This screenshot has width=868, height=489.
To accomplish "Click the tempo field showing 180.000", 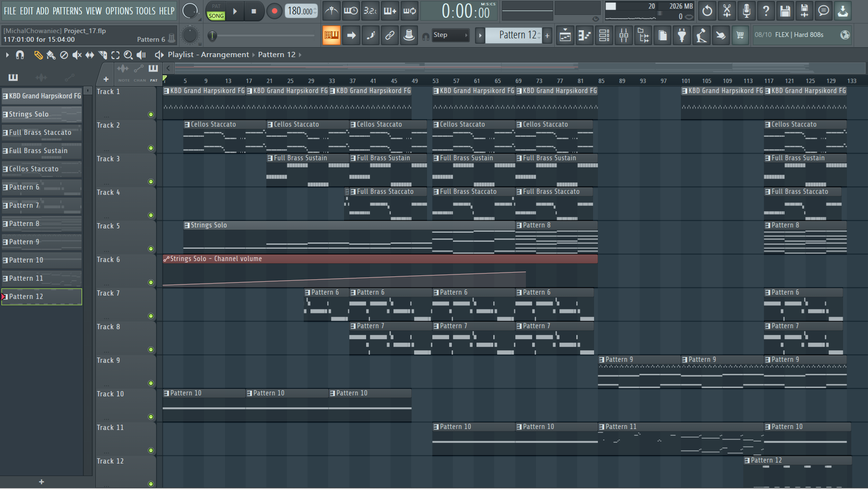I will tap(302, 11).
